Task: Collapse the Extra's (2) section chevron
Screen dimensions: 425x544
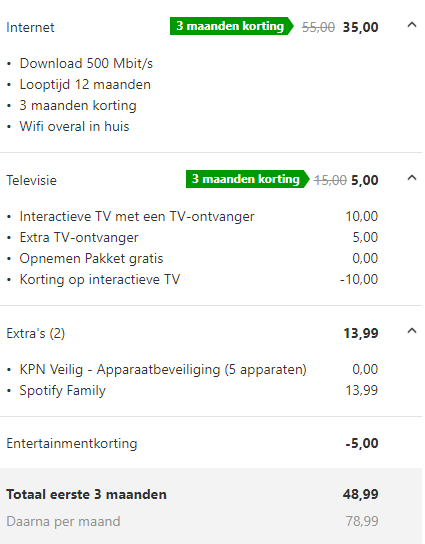Action: 411,331
